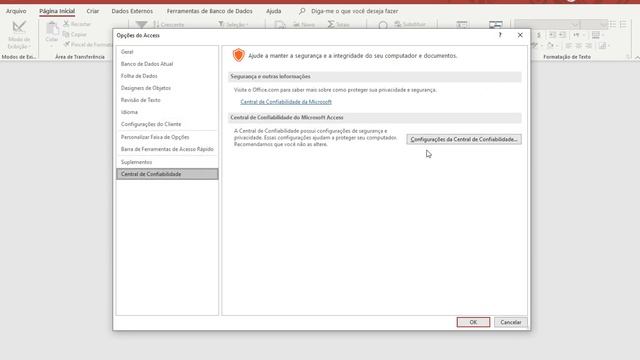
Task: Close the Opções do Access dialog
Action: click(x=520, y=35)
